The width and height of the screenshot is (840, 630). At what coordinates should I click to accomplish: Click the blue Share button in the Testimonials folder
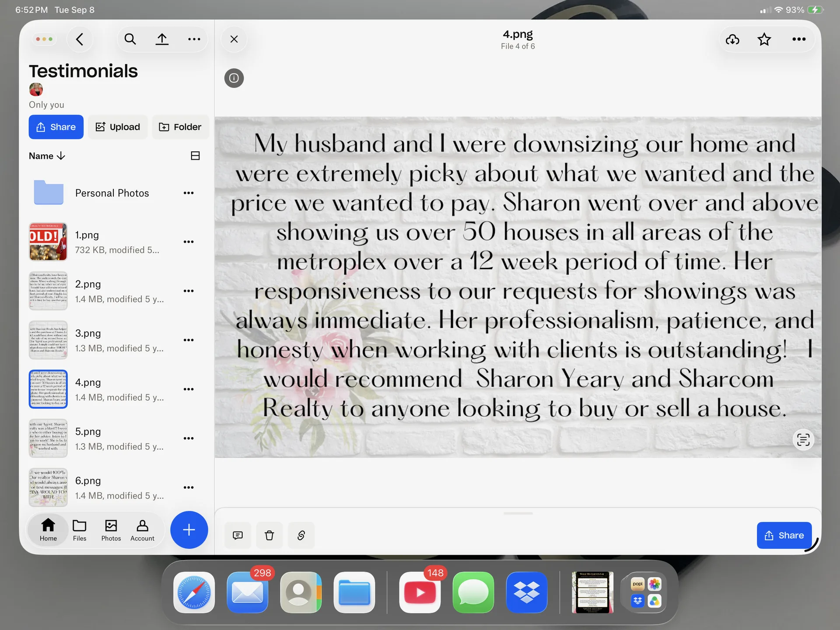click(56, 127)
